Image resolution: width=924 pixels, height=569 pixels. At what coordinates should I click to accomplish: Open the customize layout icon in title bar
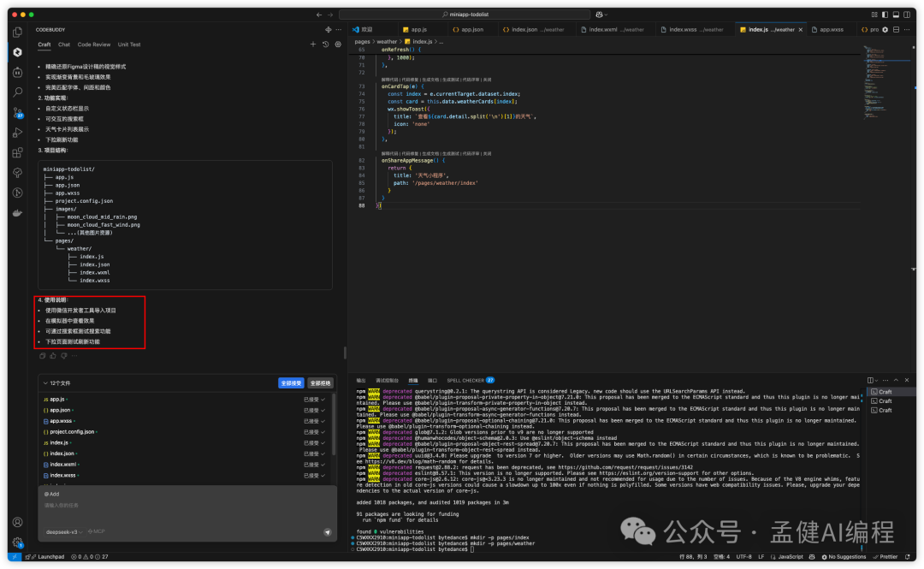[874, 15]
